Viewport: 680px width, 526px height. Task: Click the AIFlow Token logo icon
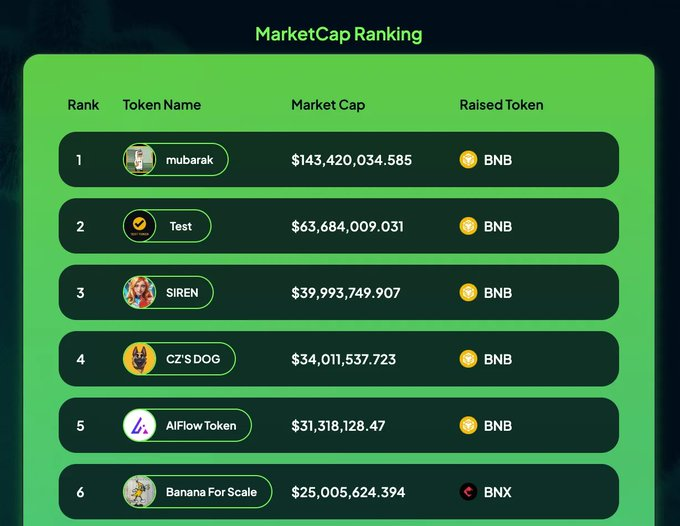coord(139,425)
